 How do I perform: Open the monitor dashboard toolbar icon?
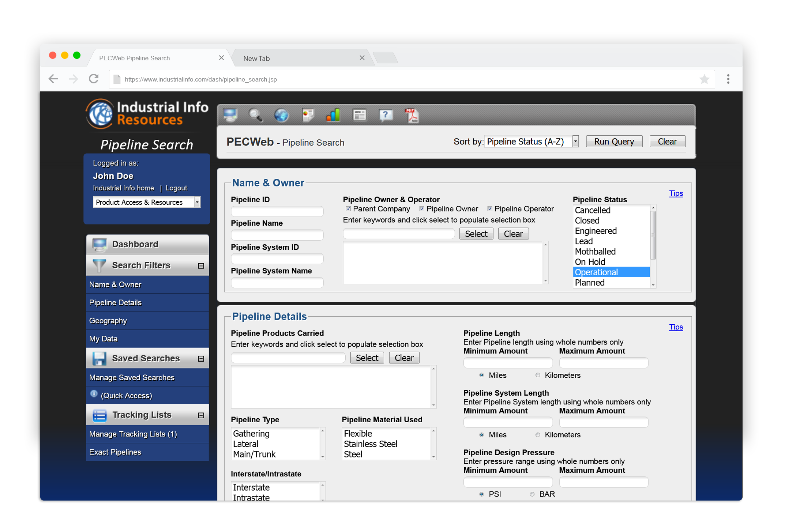point(230,115)
